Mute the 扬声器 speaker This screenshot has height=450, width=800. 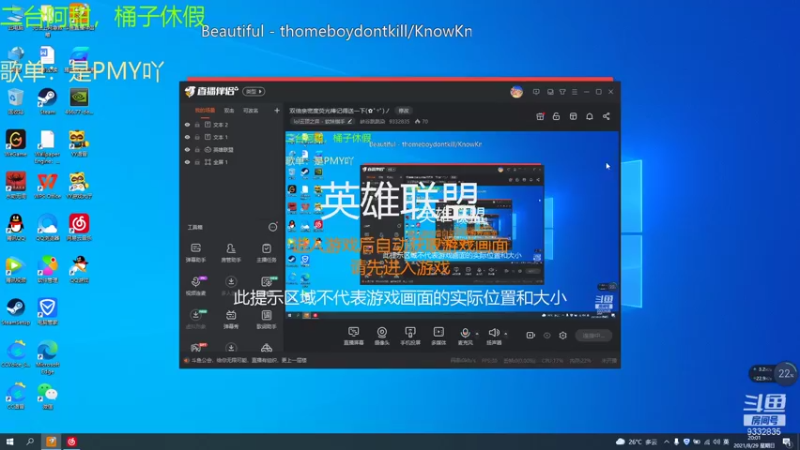point(493,336)
